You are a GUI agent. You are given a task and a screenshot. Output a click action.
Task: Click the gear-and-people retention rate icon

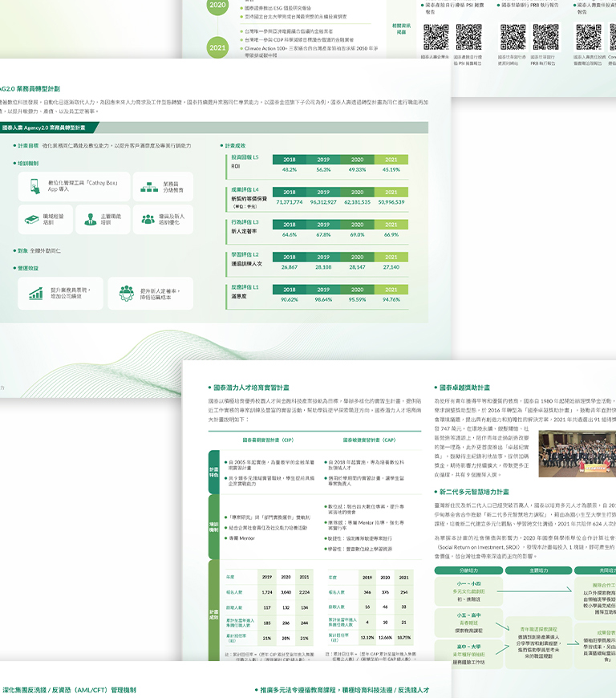coord(126,293)
